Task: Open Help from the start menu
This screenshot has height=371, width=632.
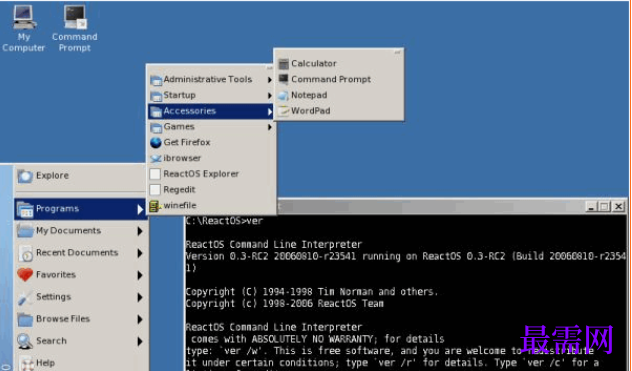Action: [x=80, y=363]
